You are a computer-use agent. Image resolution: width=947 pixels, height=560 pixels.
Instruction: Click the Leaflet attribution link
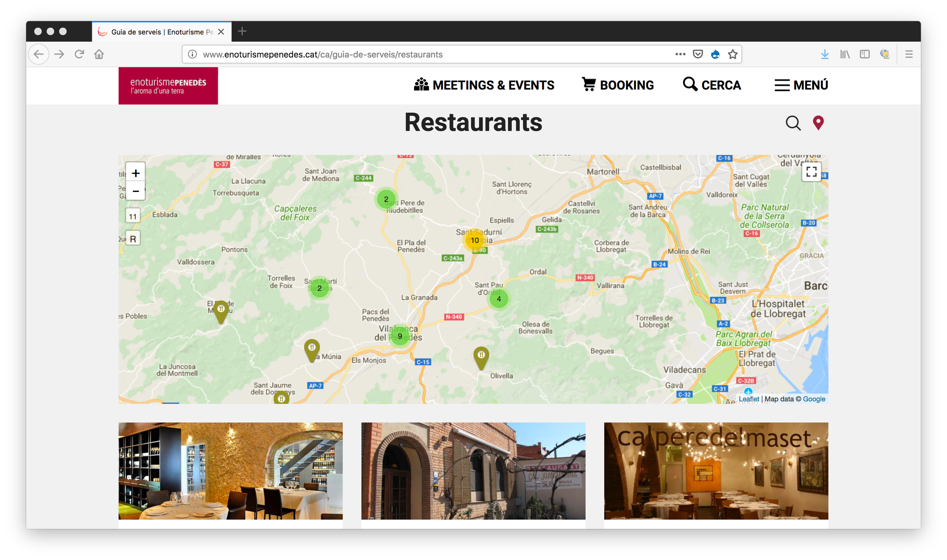click(749, 399)
